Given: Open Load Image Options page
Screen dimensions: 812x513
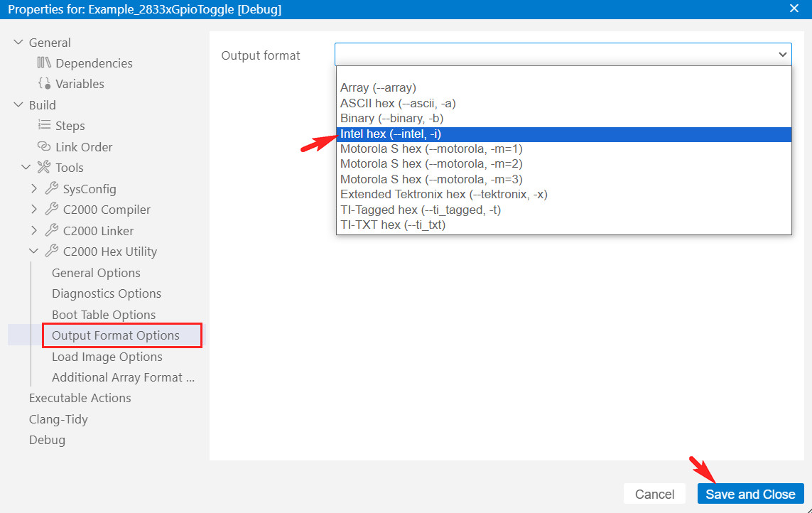Looking at the screenshot, I should point(107,357).
